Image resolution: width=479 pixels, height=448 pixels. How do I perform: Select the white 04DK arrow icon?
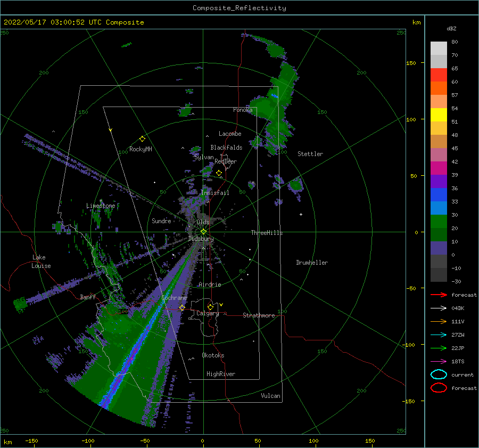439,308
